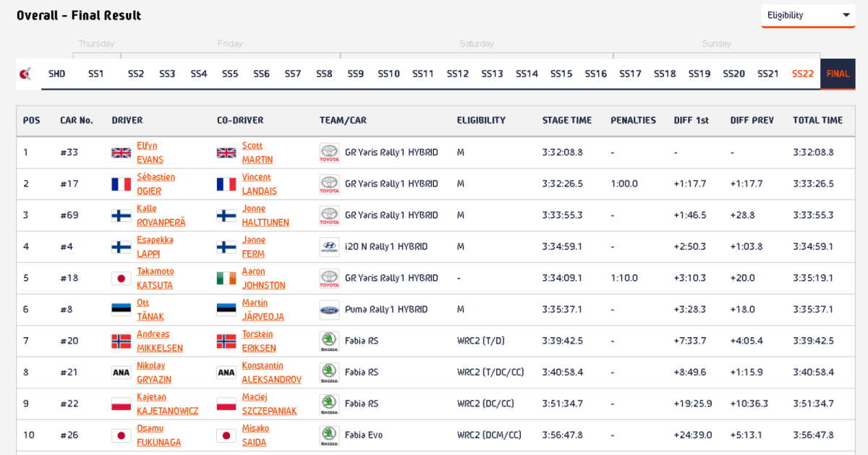Viewport: 868px width, 455px height.
Task: Click Irish flag beside Aaron Johnston
Action: point(226,278)
